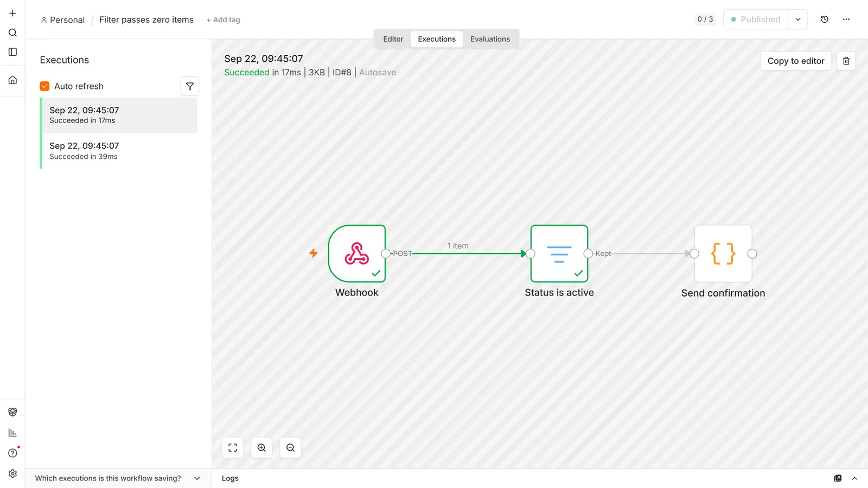This screenshot has height=488, width=868.
Task: Click the workflow name 'Filter passes zero items'
Action: point(146,20)
